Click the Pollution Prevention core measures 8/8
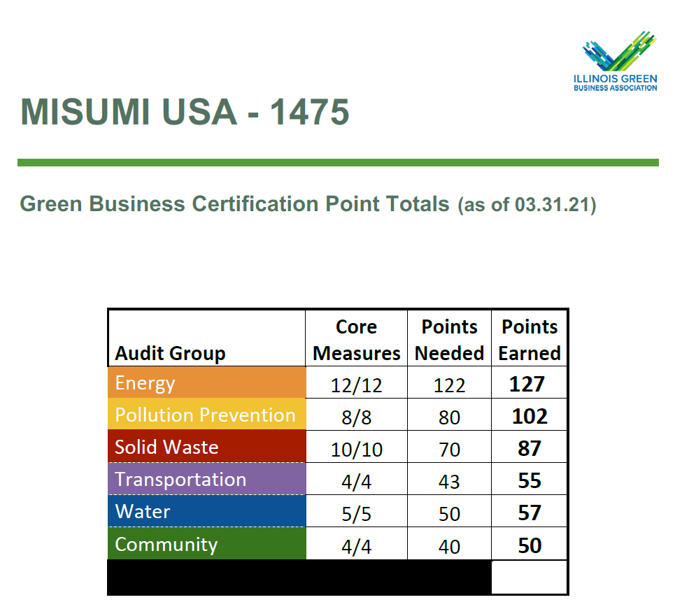The height and width of the screenshot is (616, 682). tap(356, 417)
